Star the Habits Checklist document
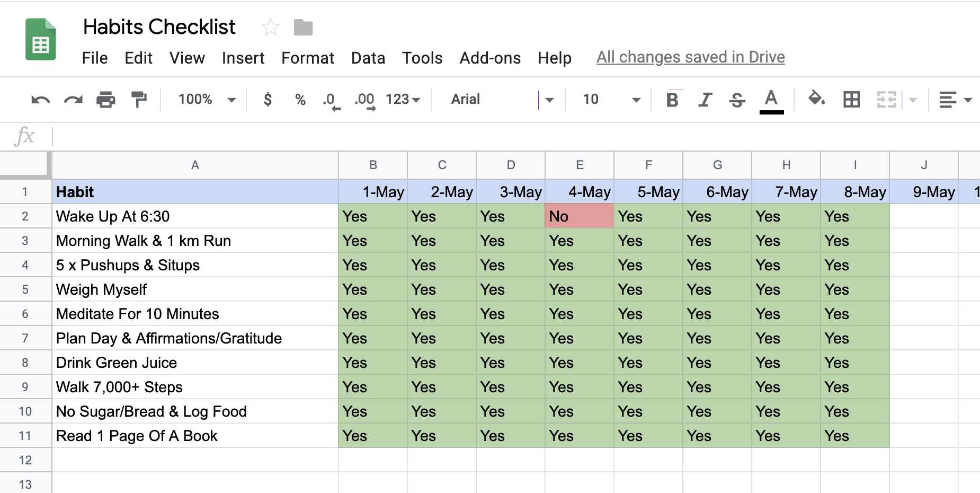This screenshot has width=980, height=493. (x=271, y=27)
